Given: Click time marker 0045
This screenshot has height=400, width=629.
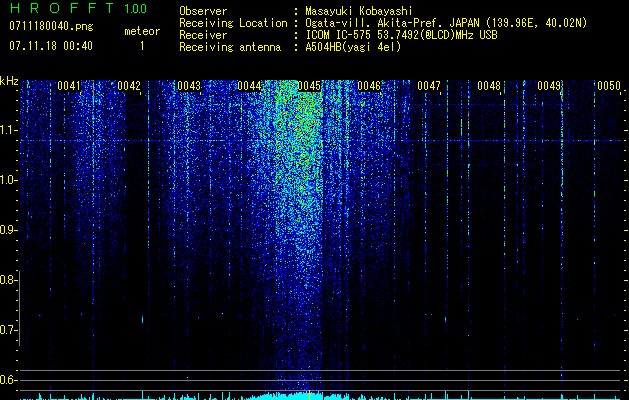Looking at the screenshot, I should click(x=309, y=85).
